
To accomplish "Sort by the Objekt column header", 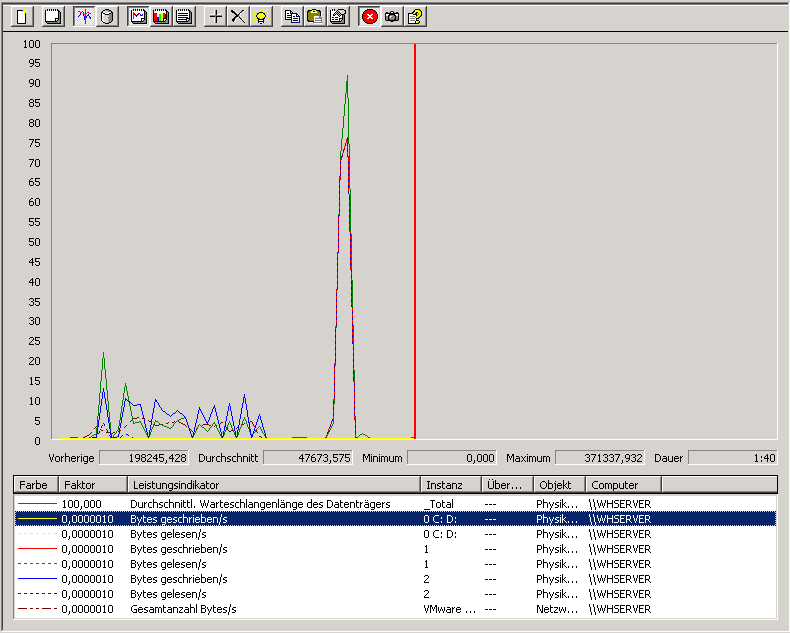I will coord(559,485).
